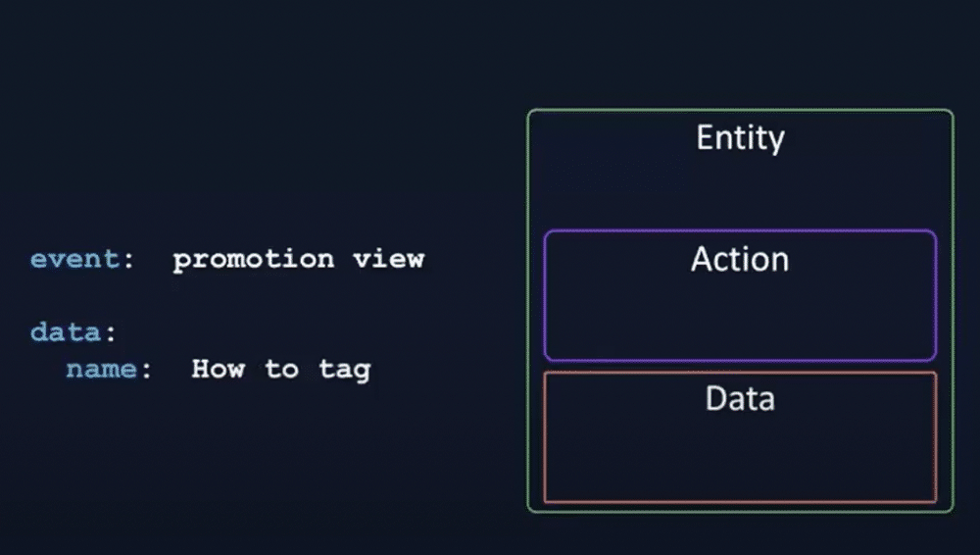980x555 pixels.
Task: Click the bottom edge of the orange Data box
Action: pyautogui.click(x=740, y=502)
